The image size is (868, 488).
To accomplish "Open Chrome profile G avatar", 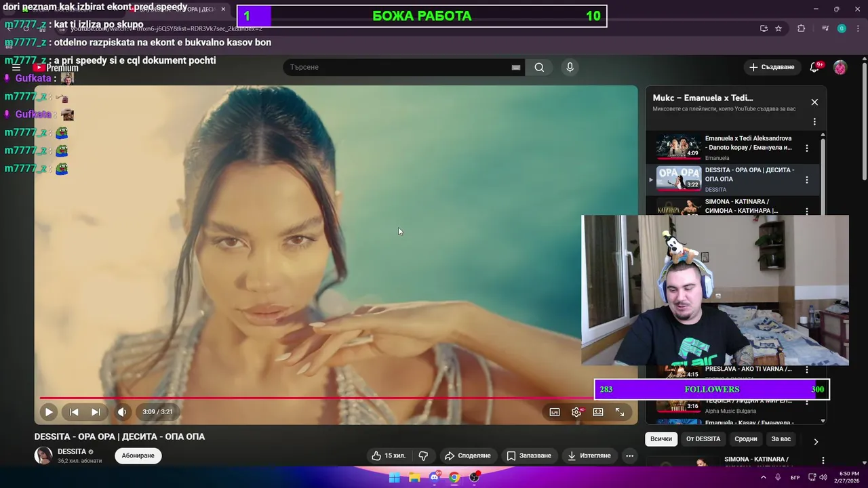I will [842, 28].
